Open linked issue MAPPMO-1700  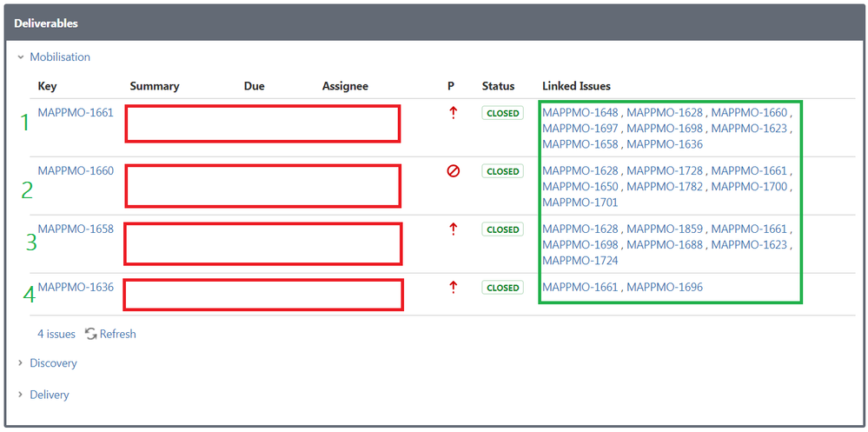[x=749, y=187]
